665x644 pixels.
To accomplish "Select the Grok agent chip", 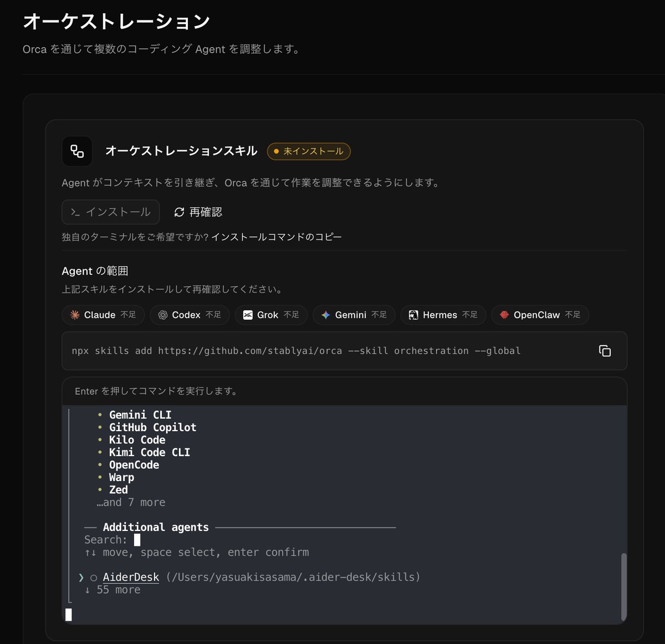I will [x=271, y=315].
